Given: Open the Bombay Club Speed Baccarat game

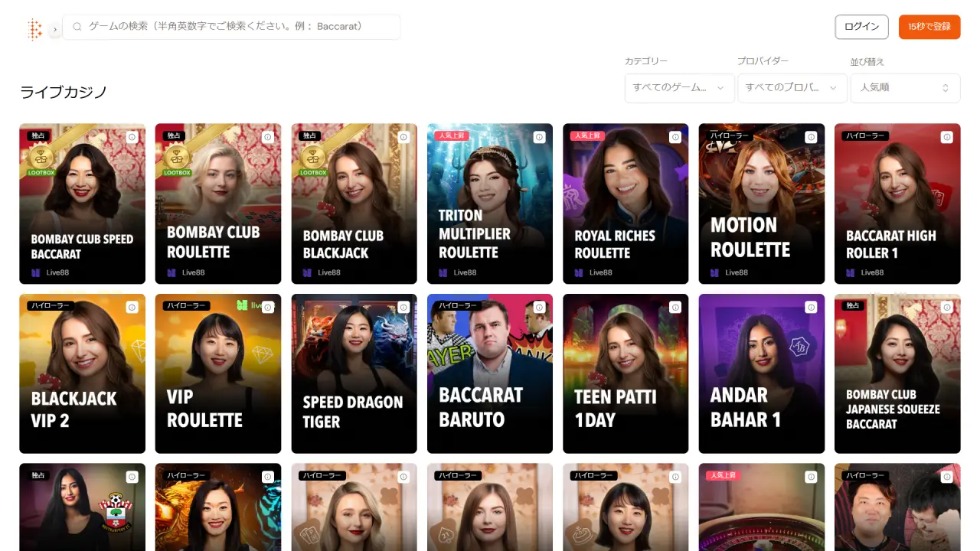Looking at the screenshot, I should point(82,204).
